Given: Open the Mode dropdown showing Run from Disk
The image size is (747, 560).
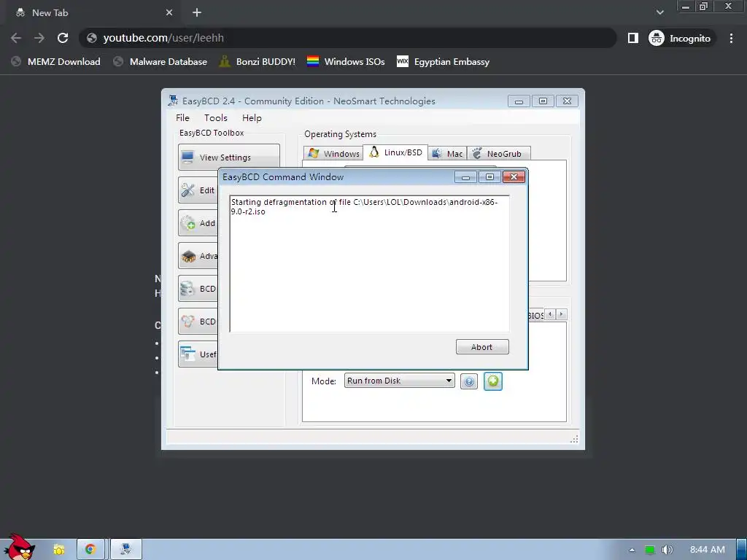Looking at the screenshot, I should pyautogui.click(x=399, y=381).
